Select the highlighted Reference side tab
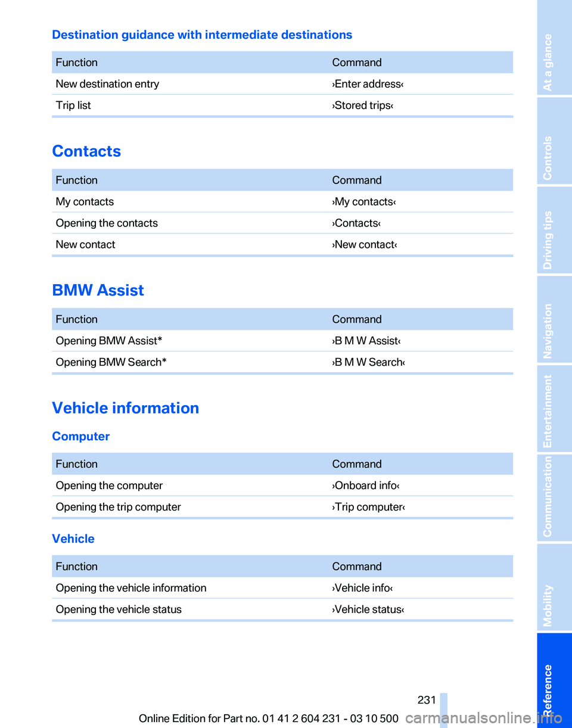 coord(554,680)
